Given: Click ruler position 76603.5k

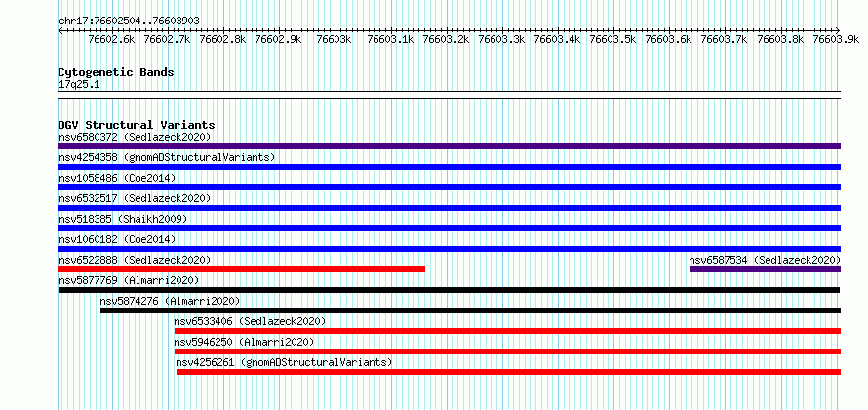Looking at the screenshot, I should coord(612,39).
